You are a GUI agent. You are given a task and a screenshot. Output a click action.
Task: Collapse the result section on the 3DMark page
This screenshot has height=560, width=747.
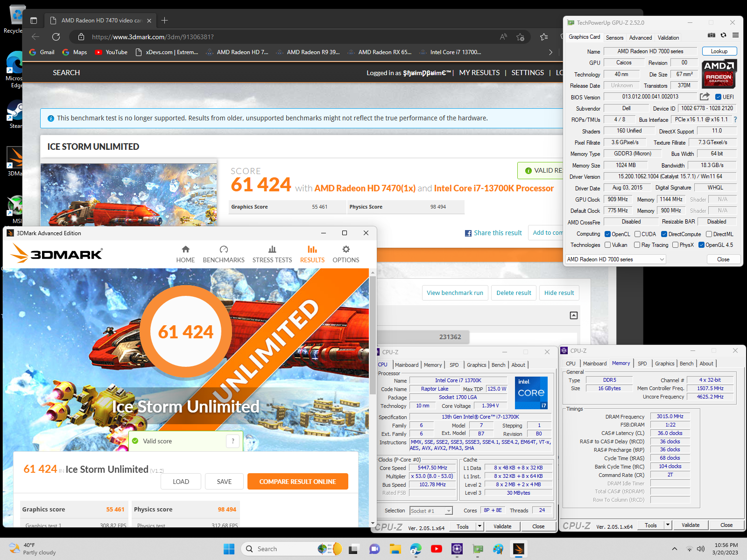pyautogui.click(x=574, y=315)
